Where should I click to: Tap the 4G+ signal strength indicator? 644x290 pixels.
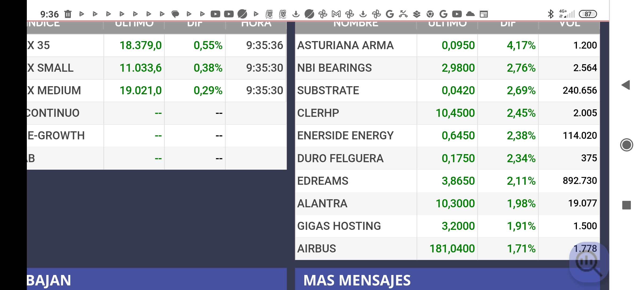point(567,14)
